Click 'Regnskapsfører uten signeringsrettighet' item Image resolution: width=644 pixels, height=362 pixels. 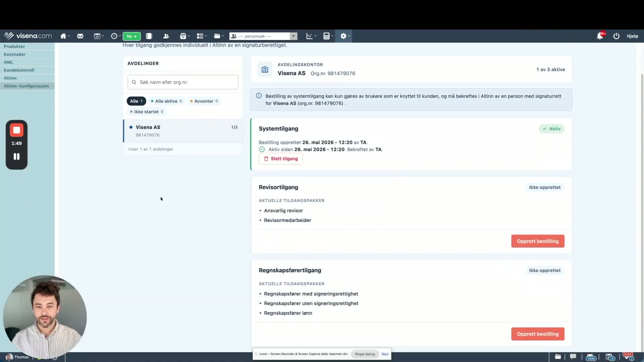[311, 303]
